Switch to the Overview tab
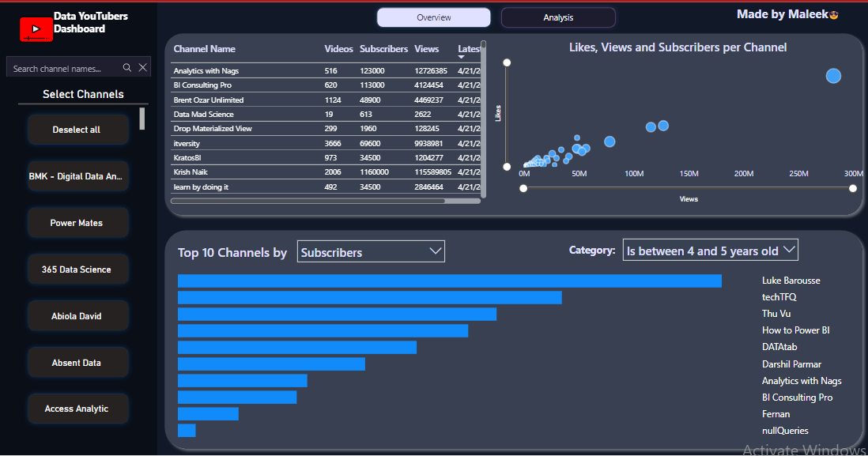Screen dimensions: 868x456 pos(433,17)
